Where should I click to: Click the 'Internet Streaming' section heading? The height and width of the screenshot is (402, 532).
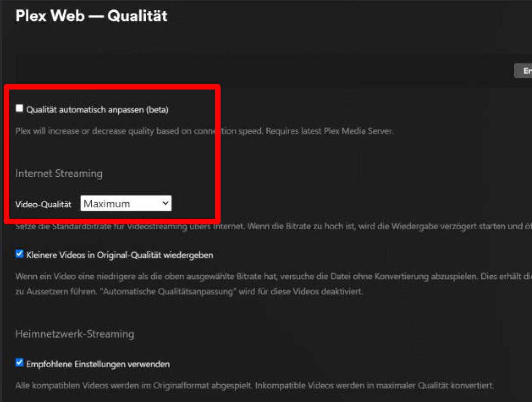coord(59,174)
